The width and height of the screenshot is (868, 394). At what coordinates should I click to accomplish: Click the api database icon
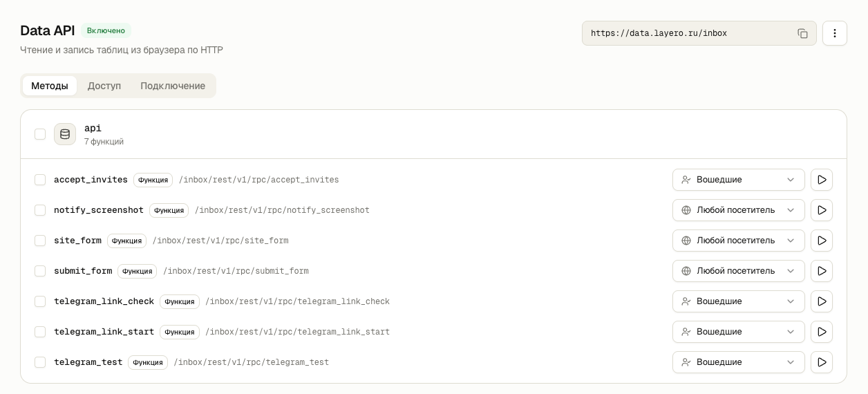tap(65, 134)
